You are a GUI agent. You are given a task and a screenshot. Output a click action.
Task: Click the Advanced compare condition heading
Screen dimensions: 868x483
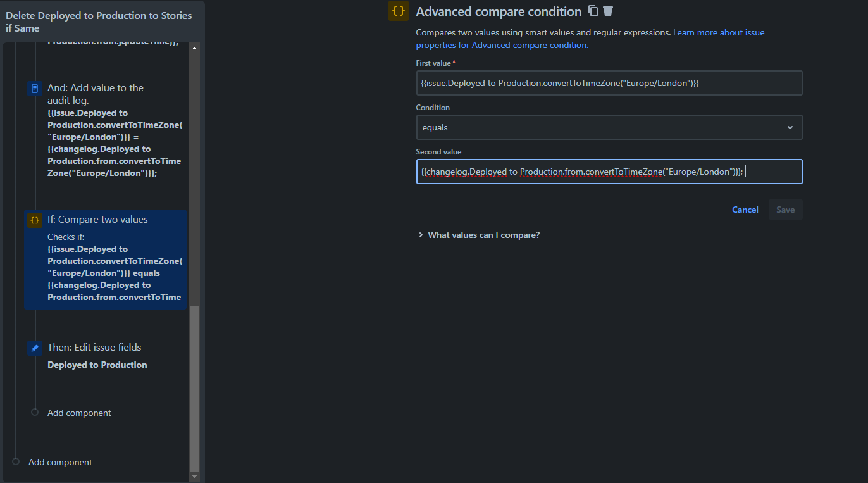[499, 11]
